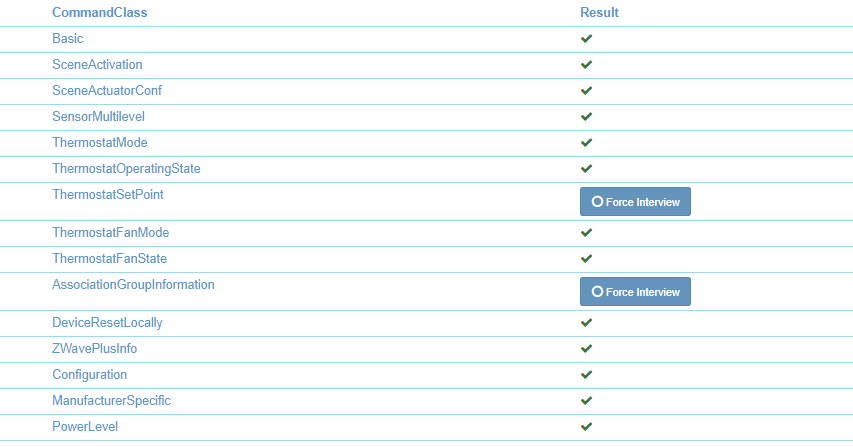Image resolution: width=853 pixels, height=447 pixels.
Task: Click the ThermostatFanState result checkmark
Action: pyautogui.click(x=587, y=259)
